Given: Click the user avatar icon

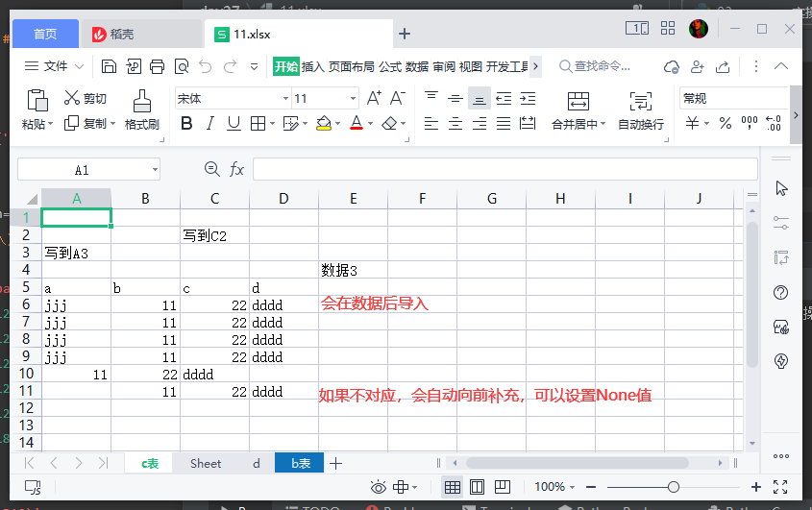Looking at the screenshot, I should [698, 29].
